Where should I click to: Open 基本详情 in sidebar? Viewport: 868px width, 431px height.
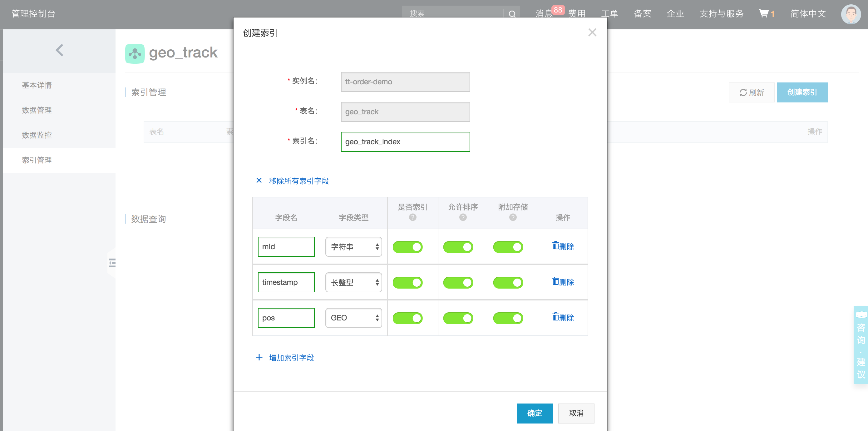coord(37,85)
